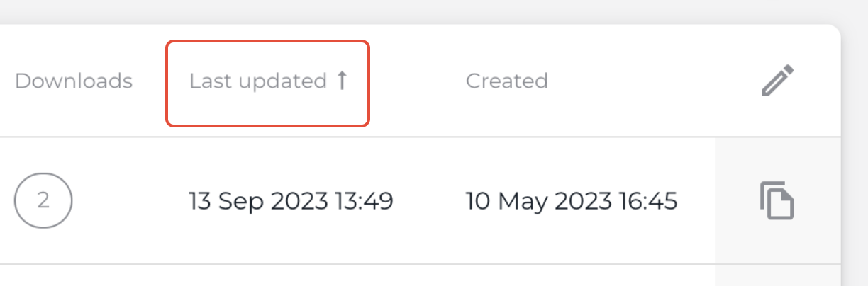
Task: Click the pencil edit icon
Action: point(777,81)
